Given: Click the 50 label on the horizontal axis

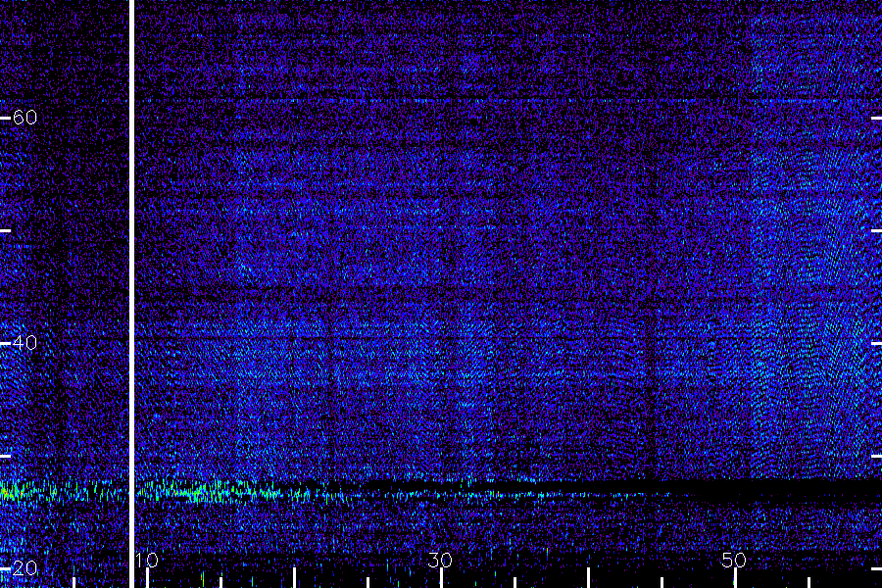Looking at the screenshot, I should pos(734,560).
